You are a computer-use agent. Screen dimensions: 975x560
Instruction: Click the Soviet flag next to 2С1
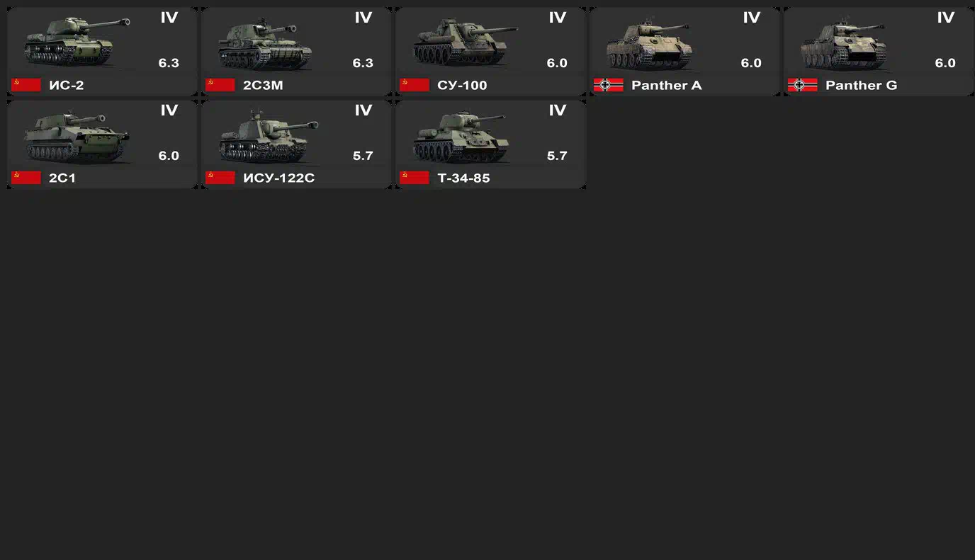(x=26, y=178)
